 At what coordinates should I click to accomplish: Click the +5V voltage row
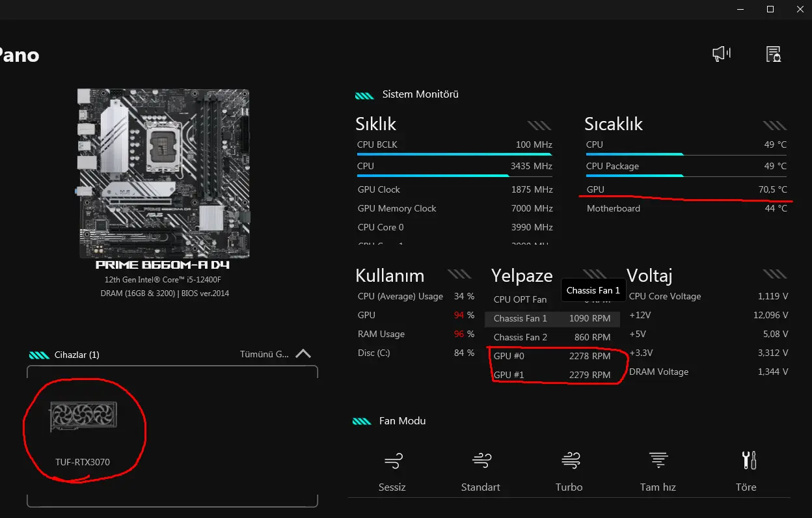click(x=709, y=334)
